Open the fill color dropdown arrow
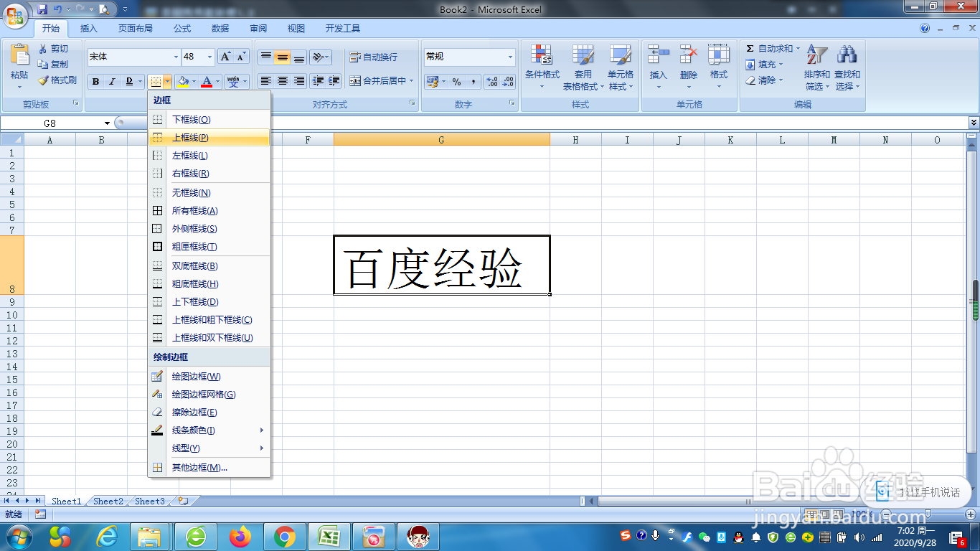980x551 pixels. (x=194, y=82)
